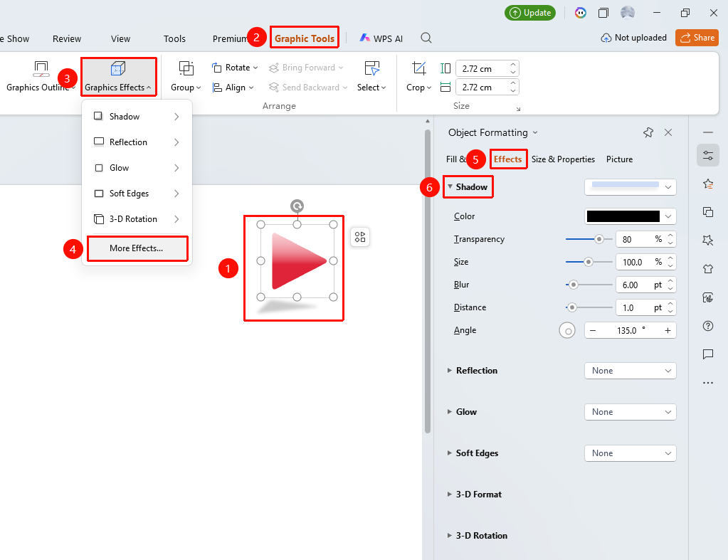Screen dimensions: 728x560
Task: Choose More Effects... from the menu
Action: tap(137, 248)
